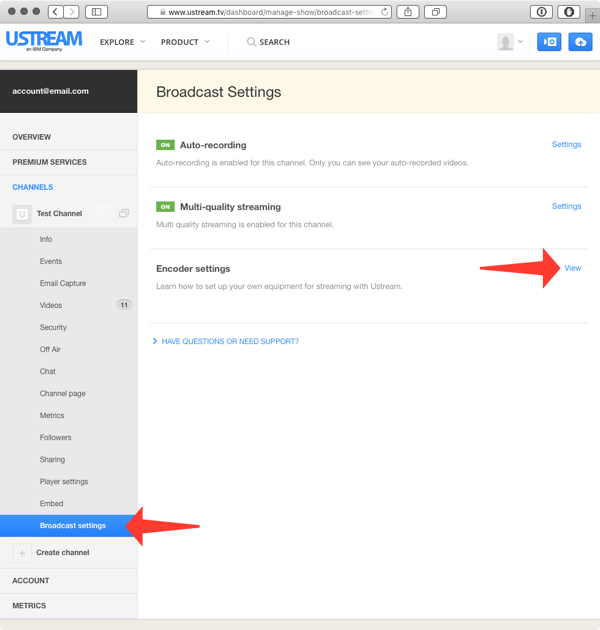Image resolution: width=600 pixels, height=630 pixels.
Task: Expand Have Questions or Need Support section
Action: pos(226,341)
